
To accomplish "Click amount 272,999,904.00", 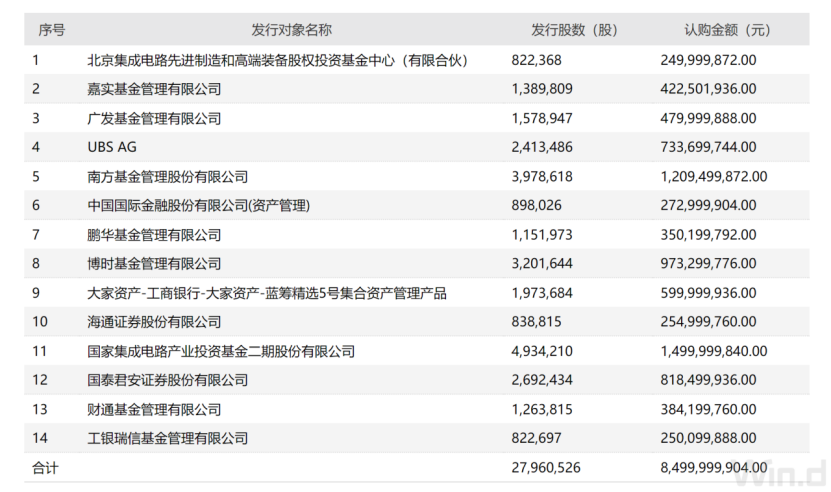I will [709, 205].
